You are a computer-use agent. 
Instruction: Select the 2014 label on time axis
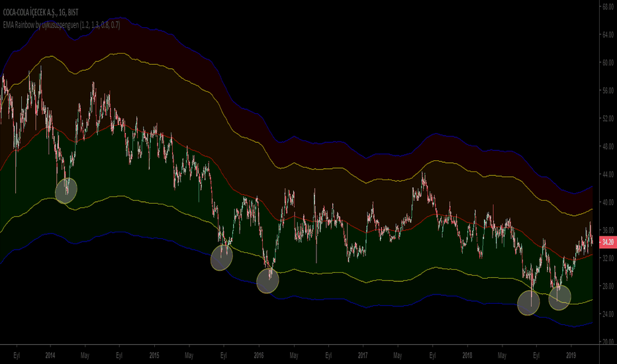[x=50, y=355]
